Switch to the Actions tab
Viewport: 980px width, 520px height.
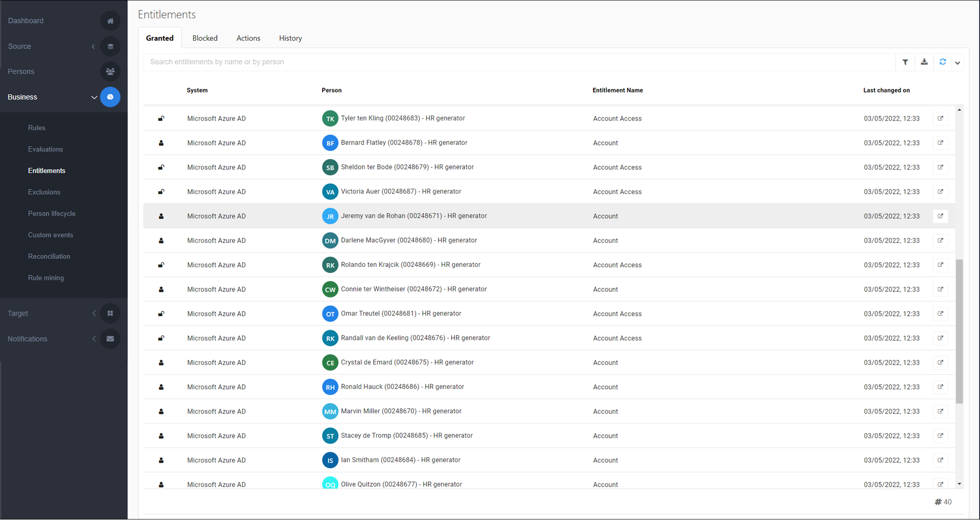(x=248, y=38)
